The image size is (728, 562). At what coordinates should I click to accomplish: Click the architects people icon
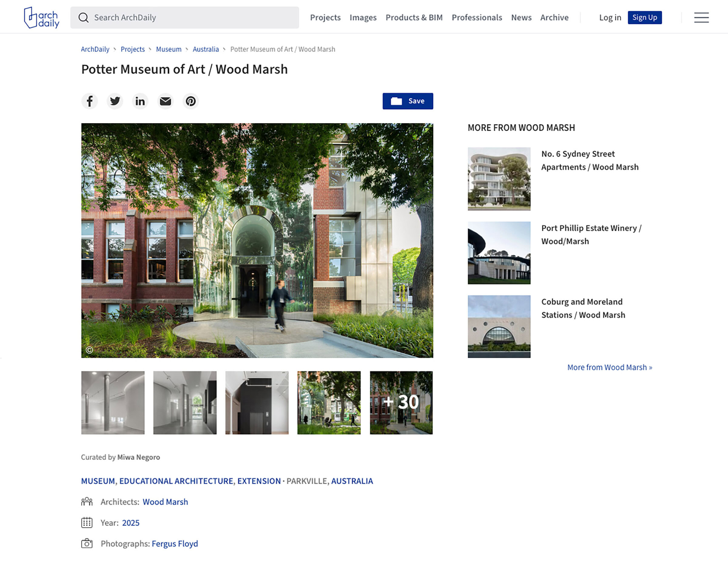click(x=87, y=502)
